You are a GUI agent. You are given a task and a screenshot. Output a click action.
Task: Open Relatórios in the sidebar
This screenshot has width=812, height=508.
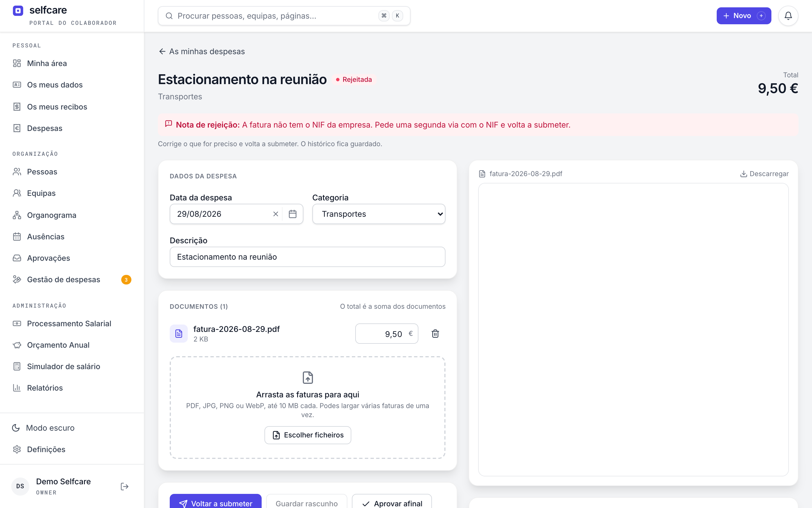(x=72, y=388)
